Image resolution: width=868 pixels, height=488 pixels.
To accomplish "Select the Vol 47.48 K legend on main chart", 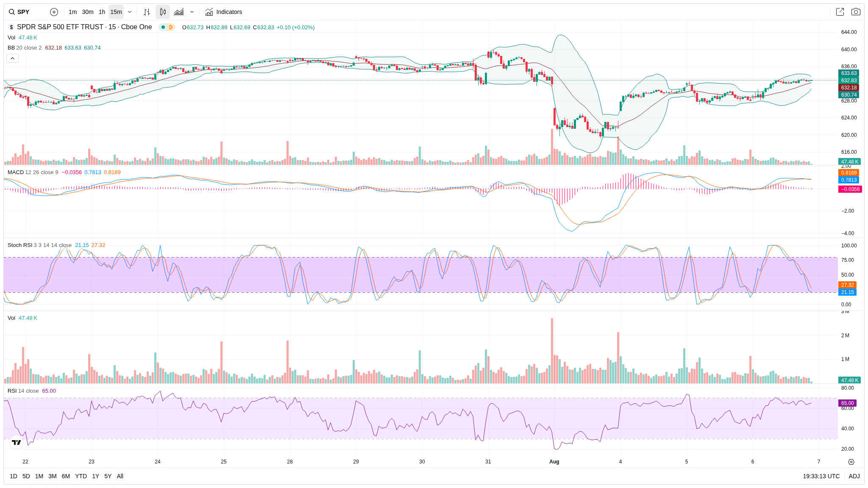I will (x=22, y=38).
